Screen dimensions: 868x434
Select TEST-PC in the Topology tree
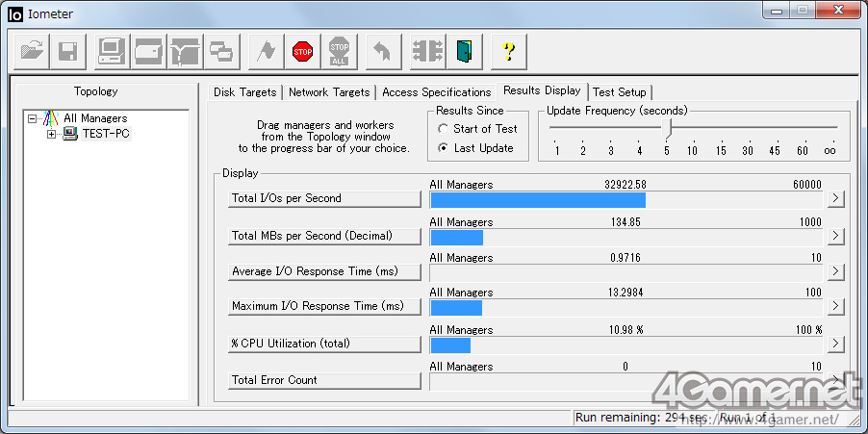tap(106, 134)
